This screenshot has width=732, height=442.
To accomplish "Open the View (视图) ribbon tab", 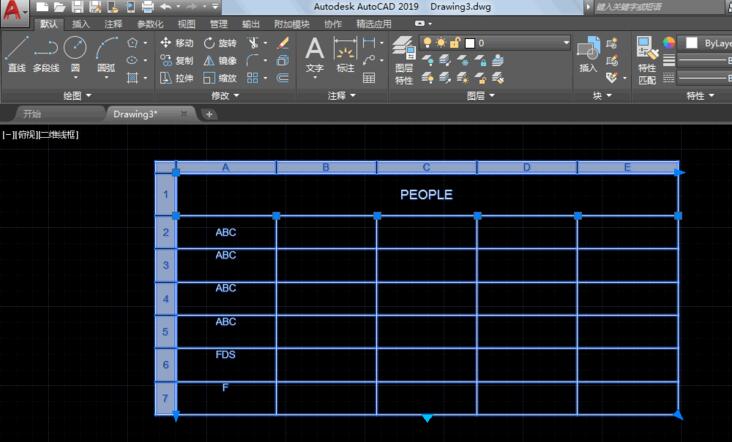I will click(187, 24).
